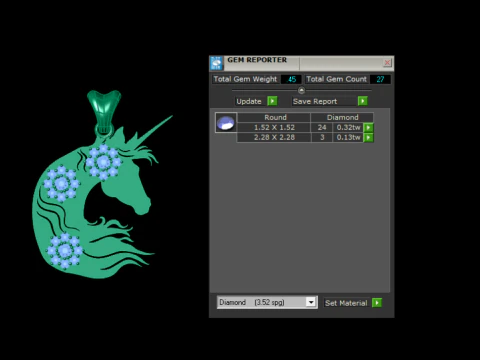Viewport: 480px width, 360px height.
Task: Click the Total Gem Count label
Action: tap(336, 79)
